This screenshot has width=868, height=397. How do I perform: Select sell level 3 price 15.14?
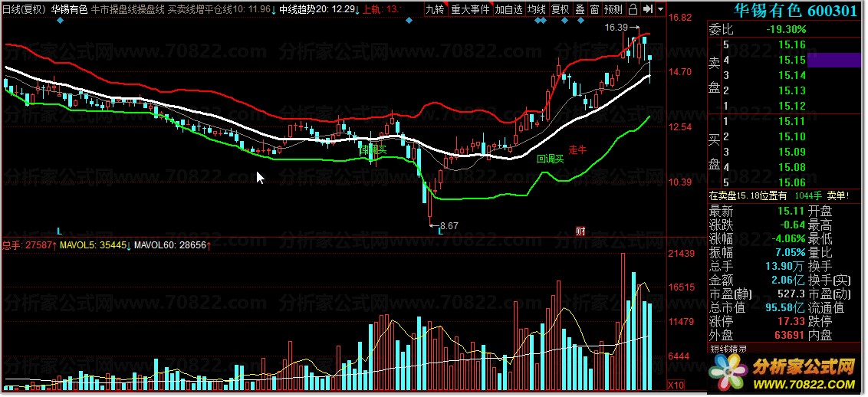[791, 75]
